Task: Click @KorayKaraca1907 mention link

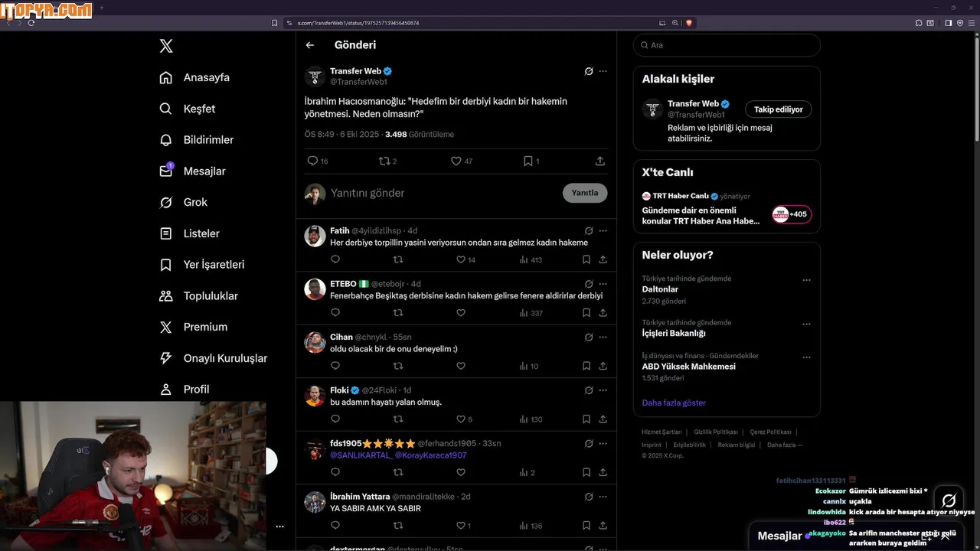Action: click(x=431, y=455)
